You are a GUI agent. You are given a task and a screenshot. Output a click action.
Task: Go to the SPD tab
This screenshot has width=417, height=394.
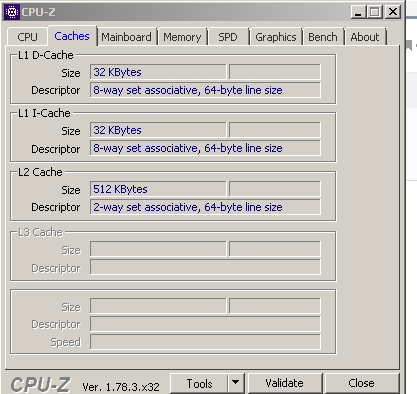click(228, 37)
